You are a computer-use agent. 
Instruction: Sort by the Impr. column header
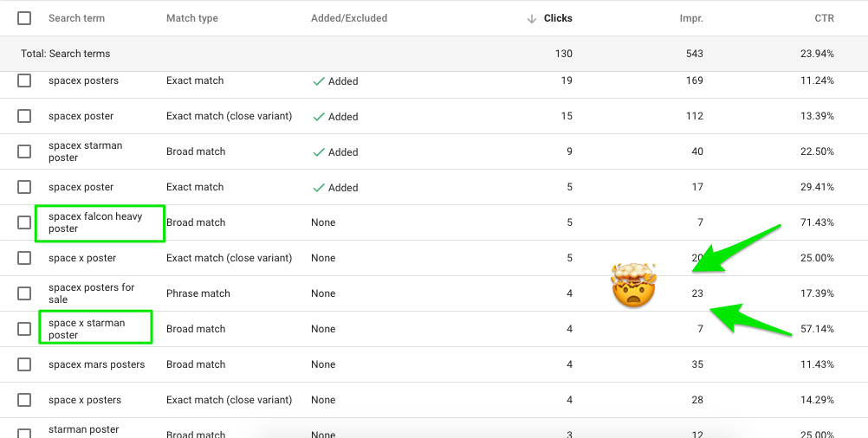tap(691, 18)
